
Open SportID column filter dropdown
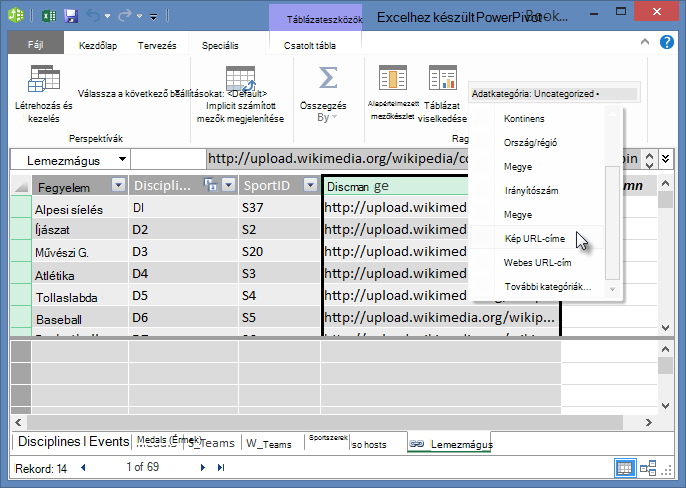[x=310, y=185]
